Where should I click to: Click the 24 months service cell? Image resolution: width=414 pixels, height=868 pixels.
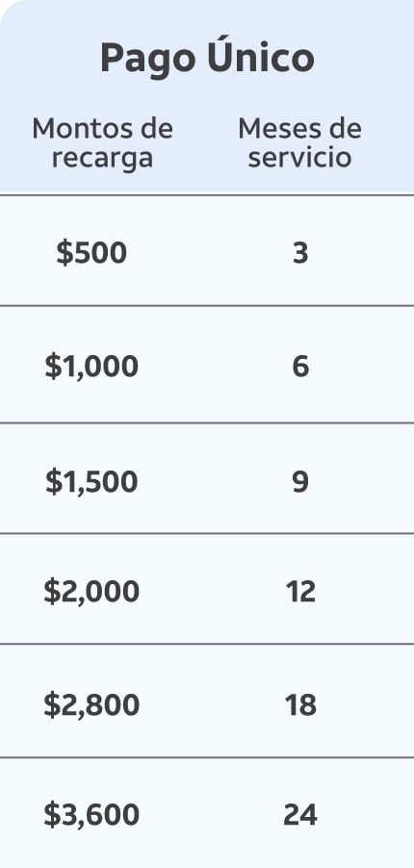[300, 815]
